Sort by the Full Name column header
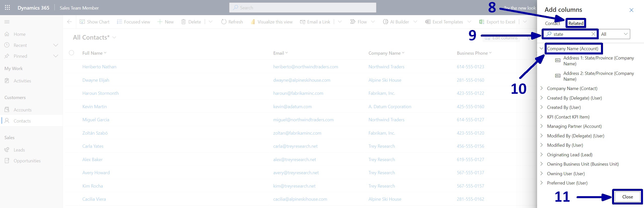The width and height of the screenshot is (644, 208). click(x=94, y=53)
